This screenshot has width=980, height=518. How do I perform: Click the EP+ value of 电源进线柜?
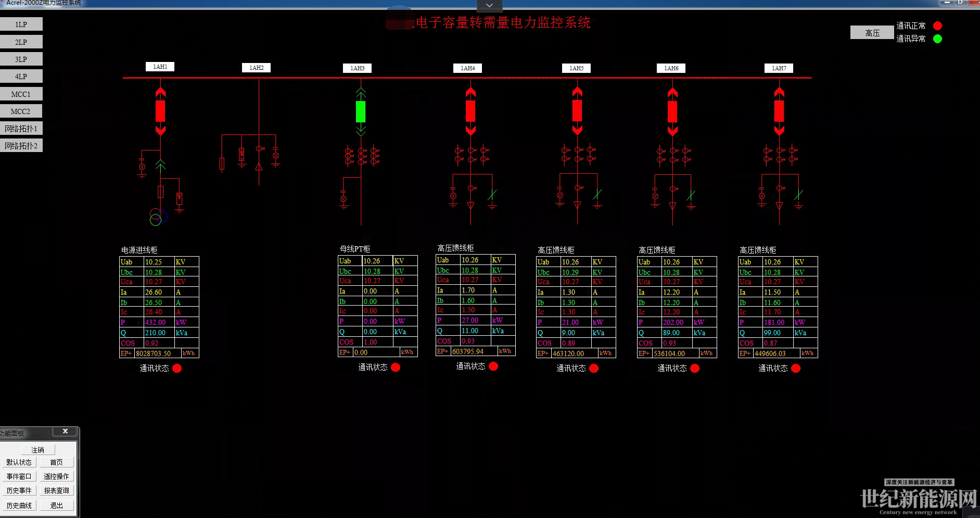157,353
